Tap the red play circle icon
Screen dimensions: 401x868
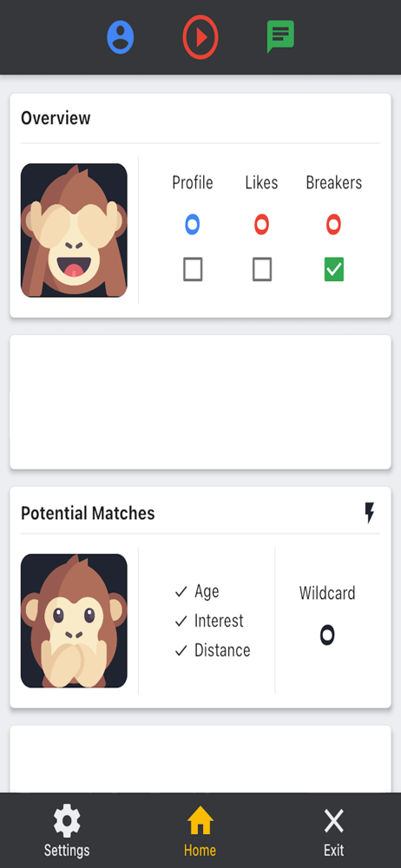tap(200, 37)
